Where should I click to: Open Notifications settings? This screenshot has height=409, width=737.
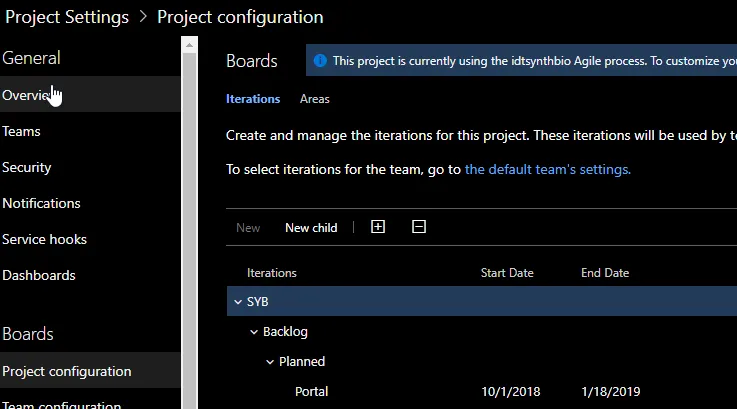41,203
